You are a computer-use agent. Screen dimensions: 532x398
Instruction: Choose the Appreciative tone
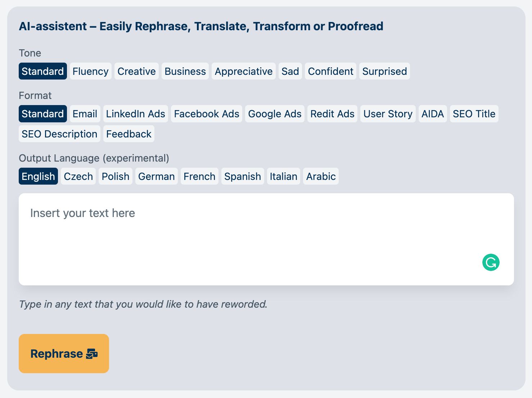coord(243,71)
